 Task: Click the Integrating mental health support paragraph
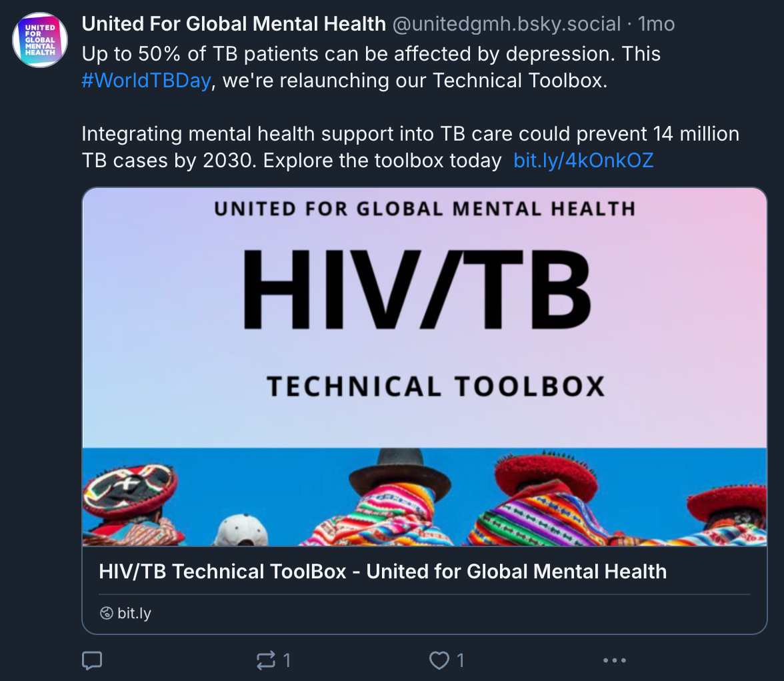click(x=410, y=147)
